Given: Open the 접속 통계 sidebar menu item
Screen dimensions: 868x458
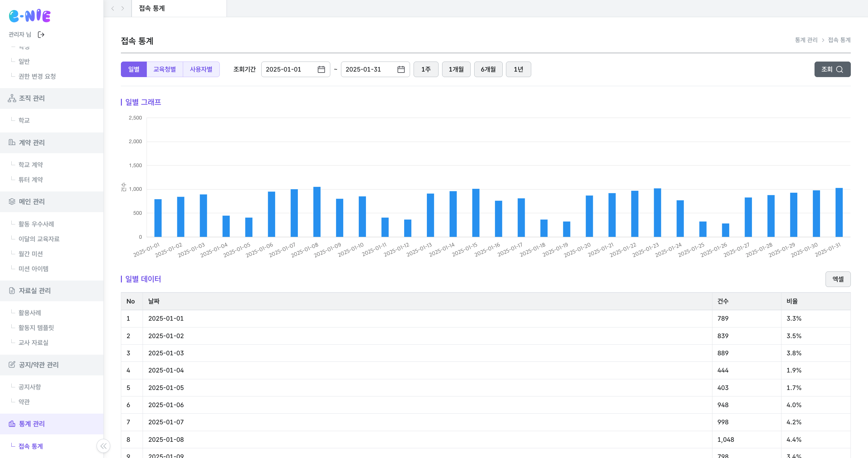Looking at the screenshot, I should click(30, 446).
